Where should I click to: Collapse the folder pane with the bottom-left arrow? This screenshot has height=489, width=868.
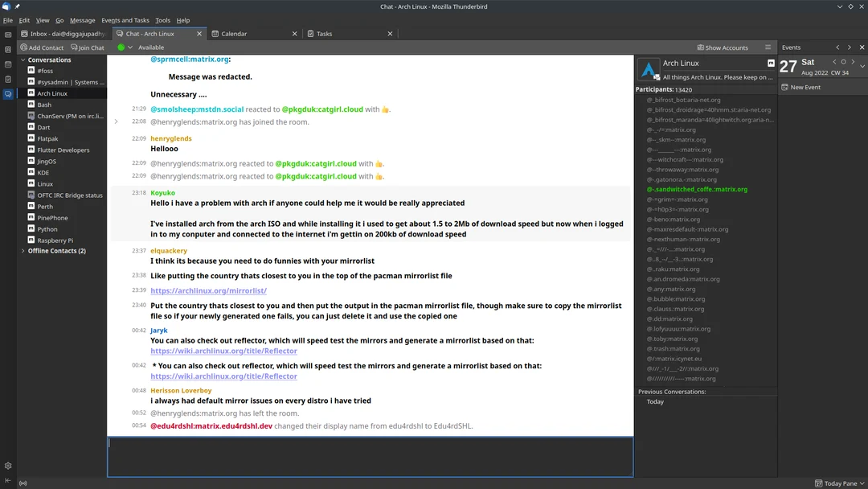point(7,479)
